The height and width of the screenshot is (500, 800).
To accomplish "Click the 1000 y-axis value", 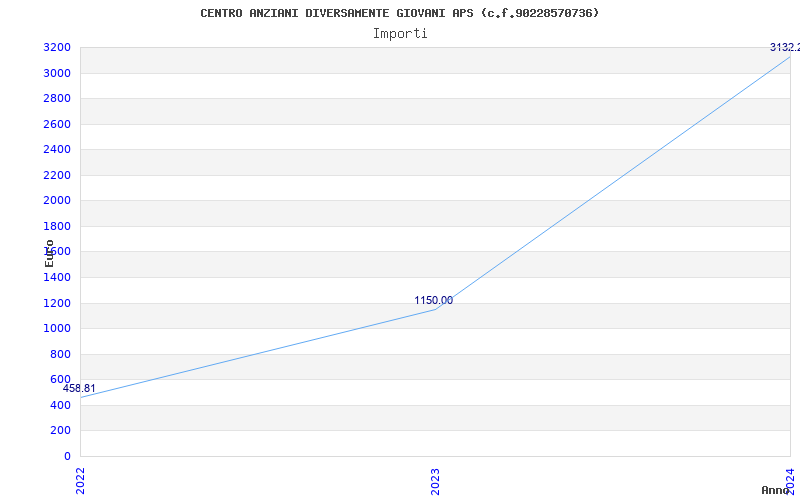I will tap(57, 329).
